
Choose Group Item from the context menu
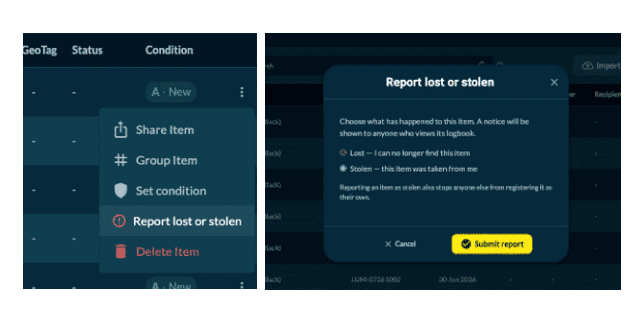(x=177, y=160)
